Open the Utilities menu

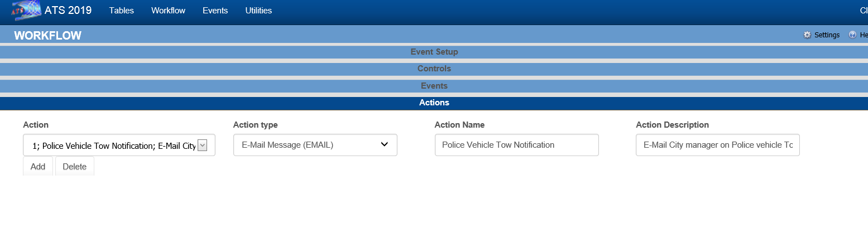pos(258,11)
